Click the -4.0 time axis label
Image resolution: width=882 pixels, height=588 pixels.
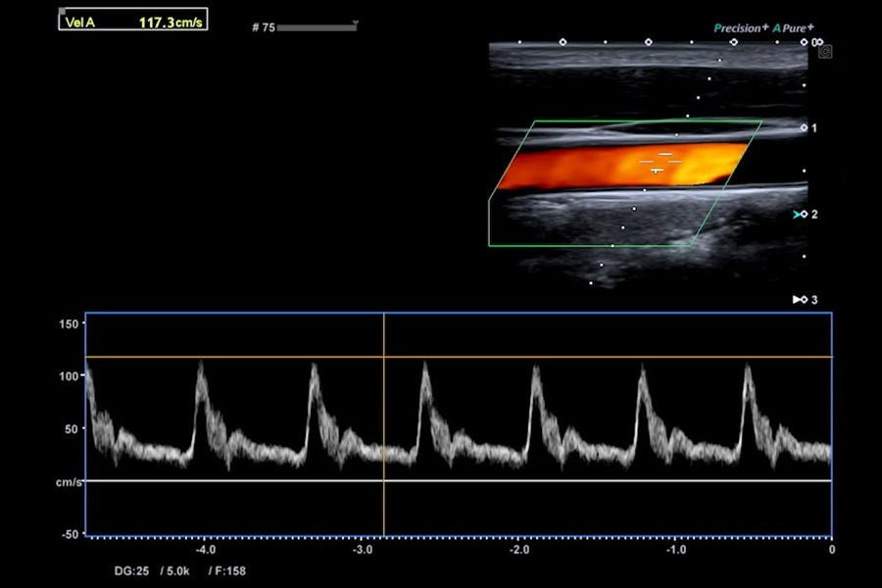206,550
